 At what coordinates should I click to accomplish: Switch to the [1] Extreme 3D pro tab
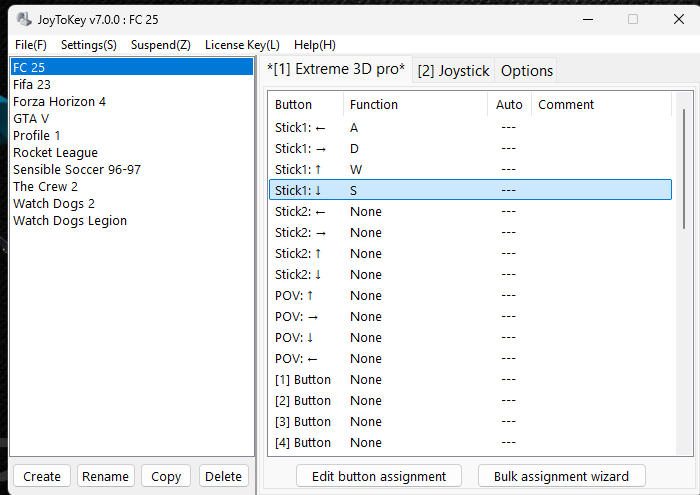click(x=336, y=69)
